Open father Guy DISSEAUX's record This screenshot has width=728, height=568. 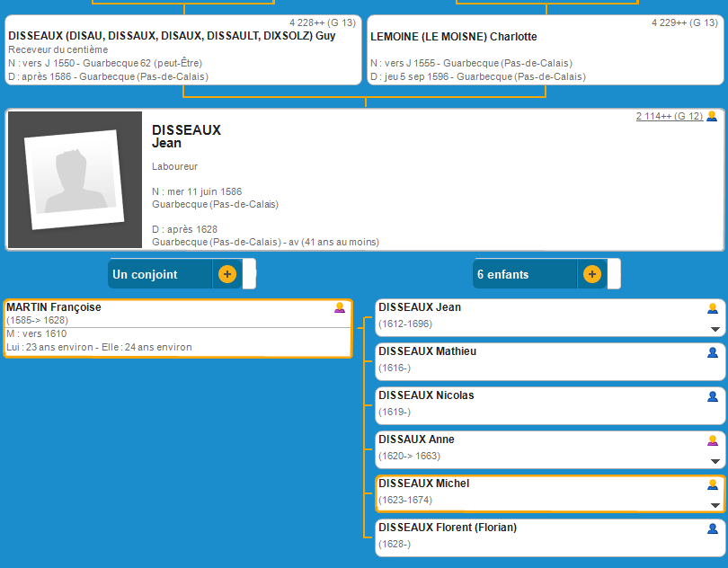point(172,37)
